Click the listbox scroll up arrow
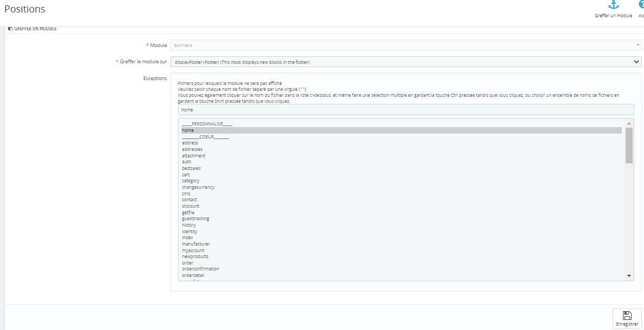 click(629, 123)
